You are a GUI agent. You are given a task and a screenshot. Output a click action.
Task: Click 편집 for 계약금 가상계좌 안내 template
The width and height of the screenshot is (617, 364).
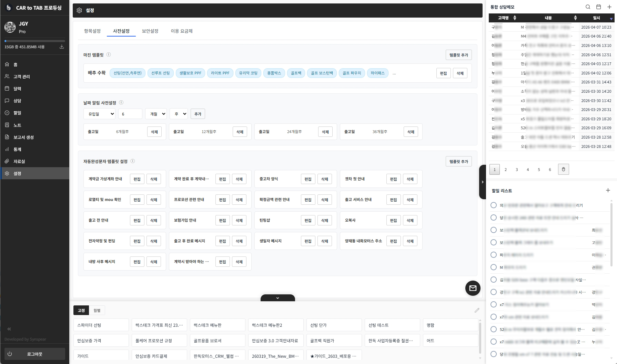point(137,179)
